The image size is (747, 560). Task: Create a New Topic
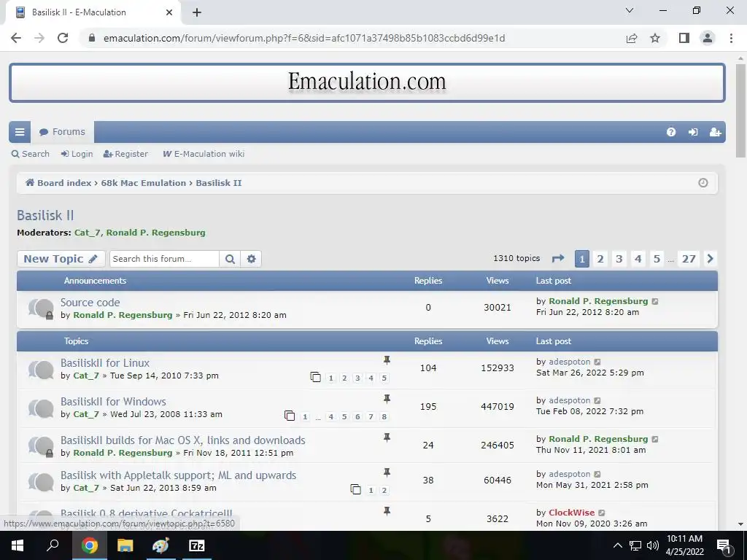61,259
